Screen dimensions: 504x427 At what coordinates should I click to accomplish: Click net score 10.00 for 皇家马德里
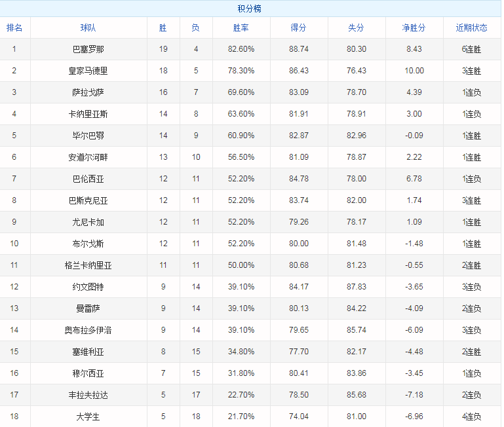(x=414, y=70)
